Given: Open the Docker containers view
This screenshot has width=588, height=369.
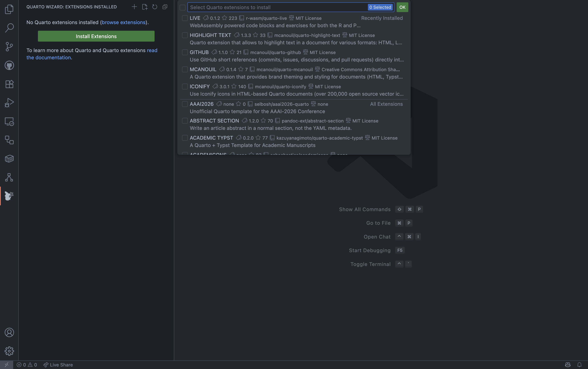Looking at the screenshot, I should [9, 159].
